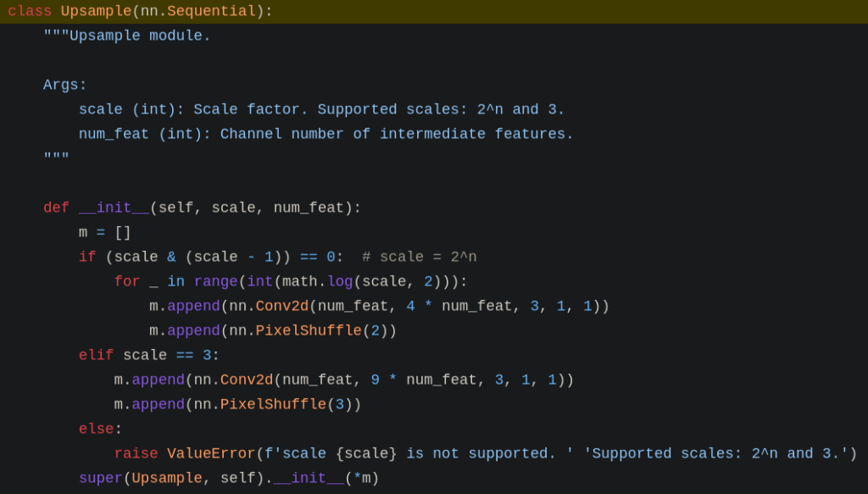Click the 'elif' keyword

(x=96, y=355)
